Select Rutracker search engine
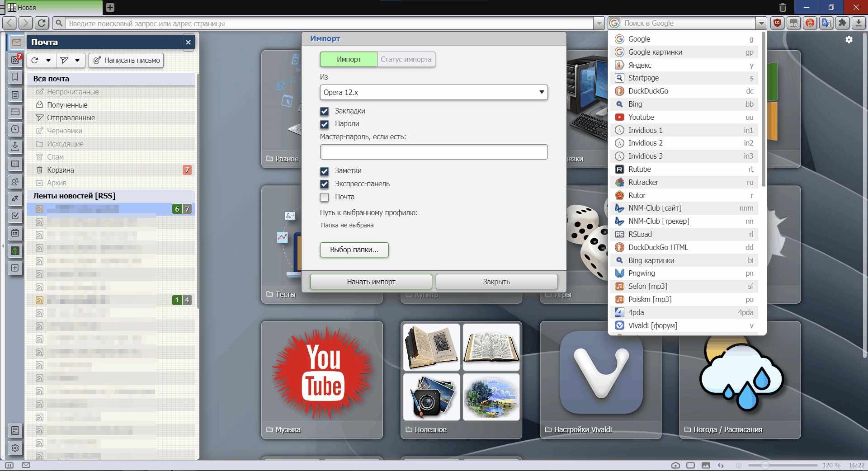 pyautogui.click(x=684, y=182)
